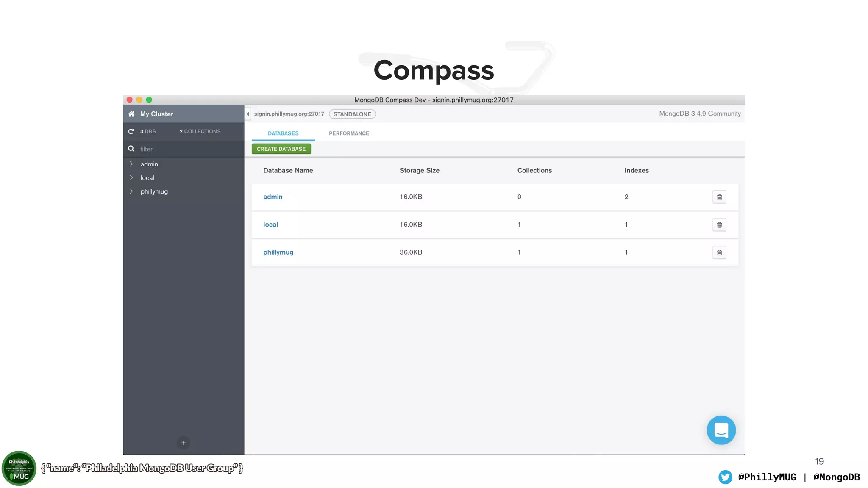Click the yellow macOS minimize window button
Screen dimensions: 868x488
click(139, 100)
